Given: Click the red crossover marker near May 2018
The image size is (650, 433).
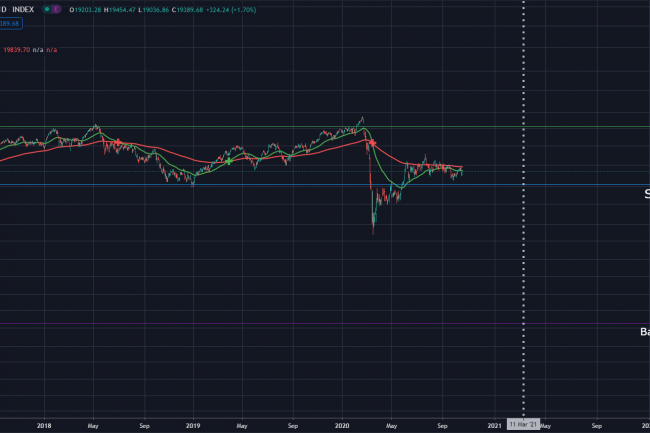Looking at the screenshot, I should click(118, 144).
